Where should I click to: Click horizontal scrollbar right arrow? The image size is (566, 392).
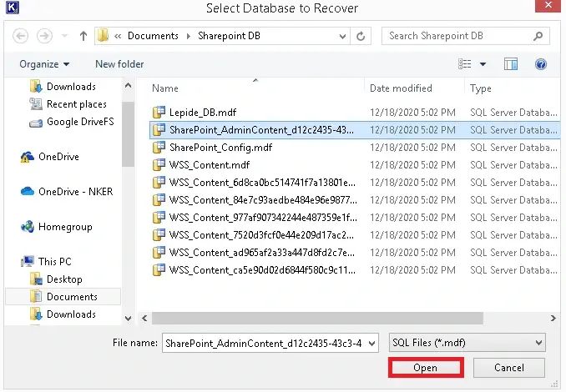tap(553, 319)
